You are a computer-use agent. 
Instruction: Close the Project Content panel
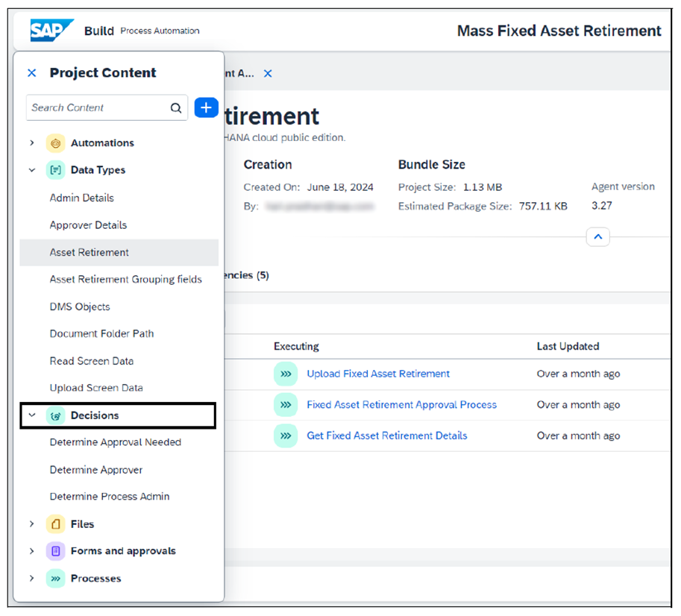coord(32,73)
